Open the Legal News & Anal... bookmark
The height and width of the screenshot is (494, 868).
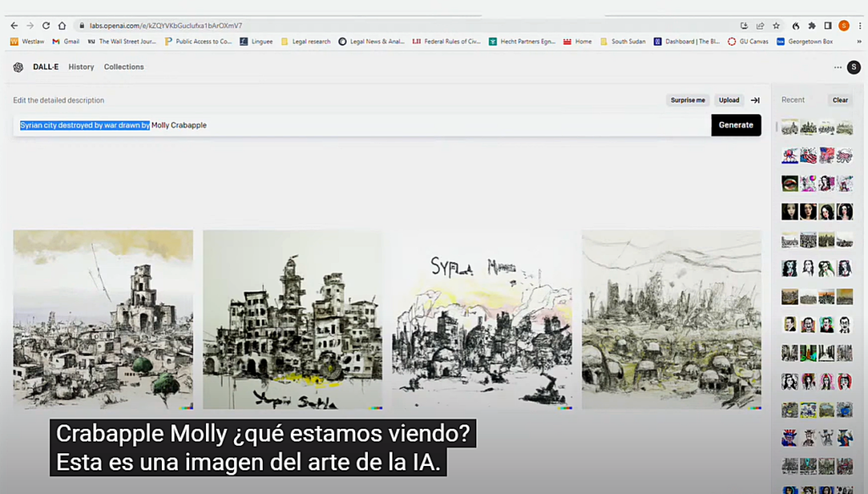371,42
